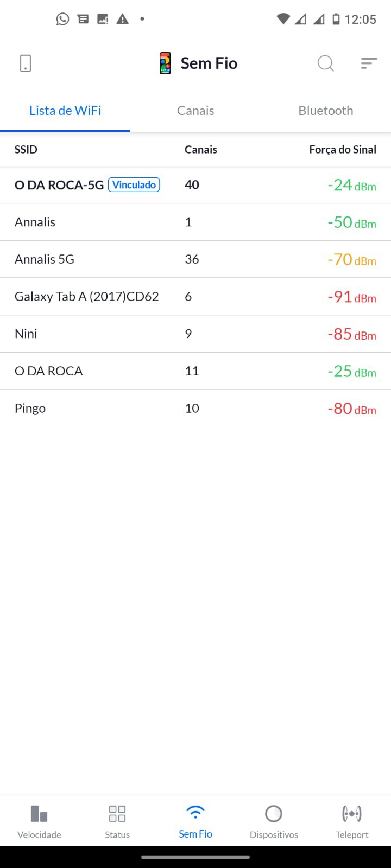Tap the phone device icon in header

pos(26,63)
